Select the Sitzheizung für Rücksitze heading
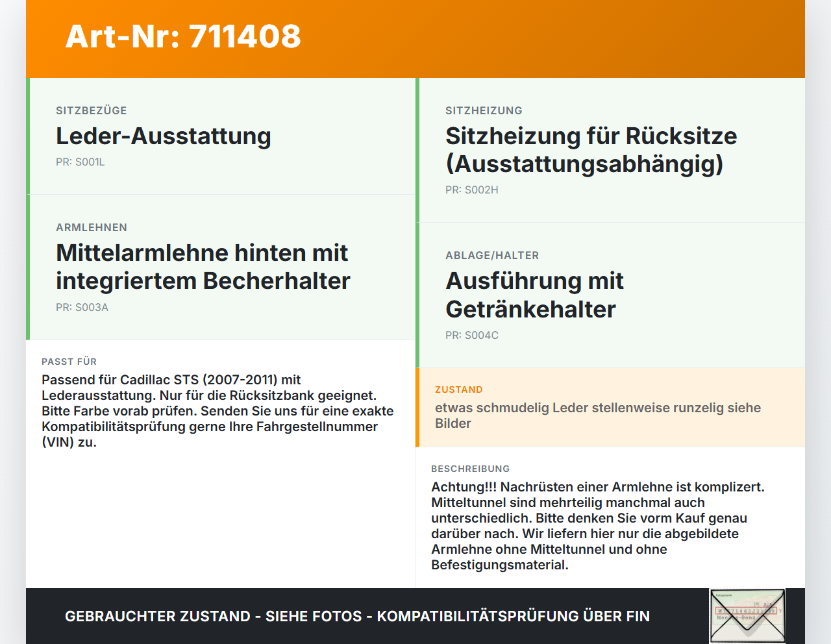The height and width of the screenshot is (644, 831). pyautogui.click(x=591, y=150)
